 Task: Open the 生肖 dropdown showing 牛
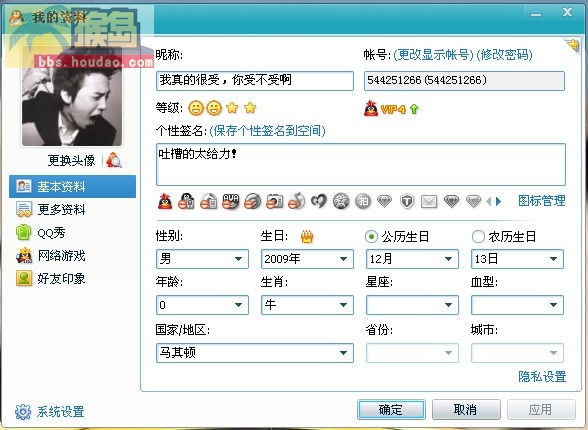point(307,305)
